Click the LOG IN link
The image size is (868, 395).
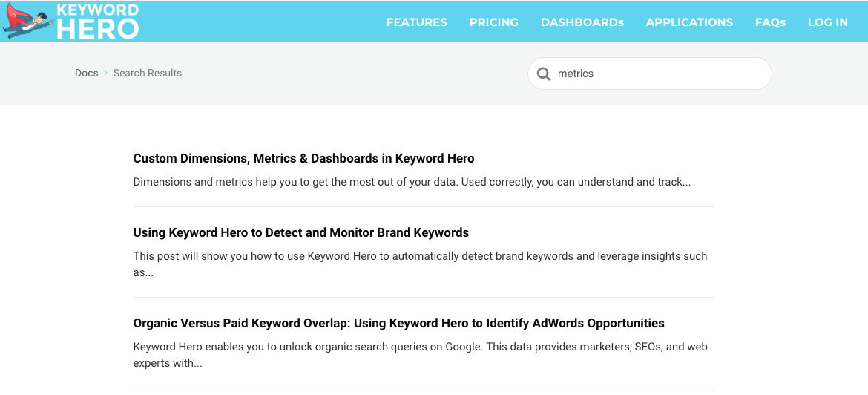pyautogui.click(x=828, y=22)
